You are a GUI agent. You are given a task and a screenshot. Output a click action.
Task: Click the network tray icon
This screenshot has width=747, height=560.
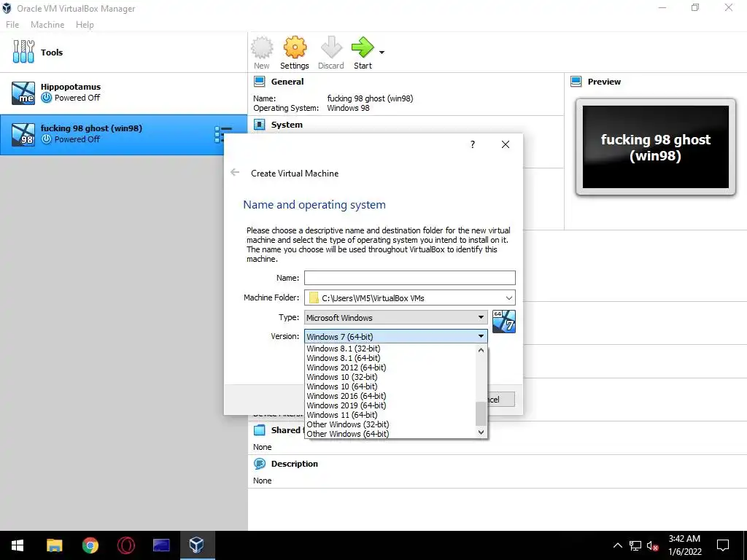pyautogui.click(x=635, y=545)
